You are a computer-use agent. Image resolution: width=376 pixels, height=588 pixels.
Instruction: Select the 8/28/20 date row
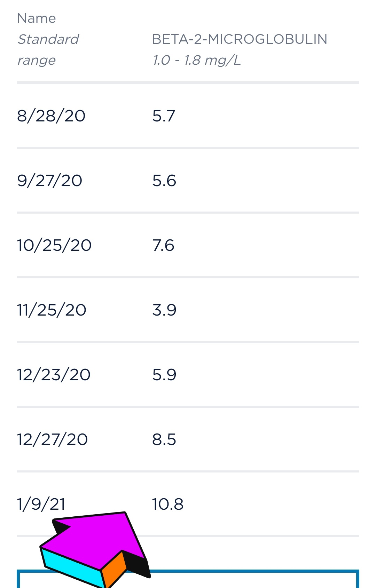[x=51, y=116]
